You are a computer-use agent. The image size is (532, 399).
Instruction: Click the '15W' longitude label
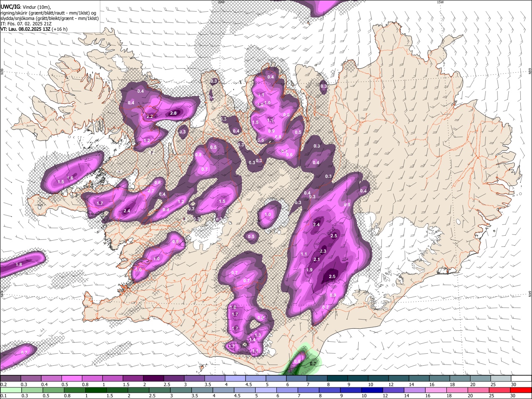tap(440, 2)
